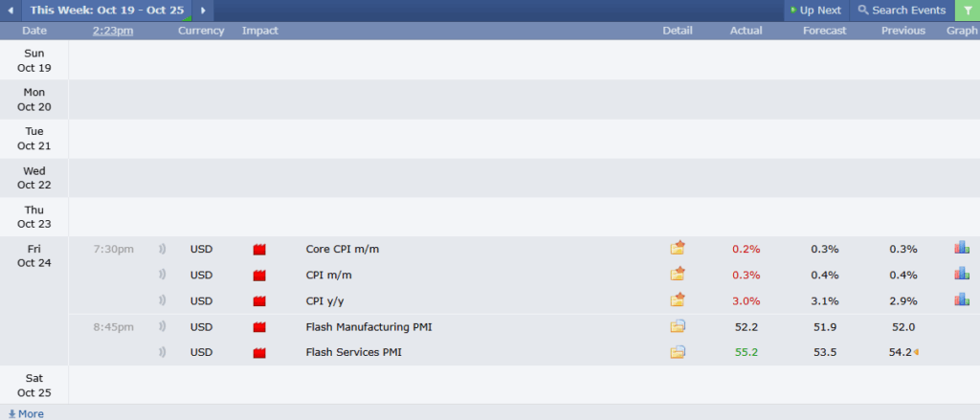Go to previous week using left arrow
This screenshot has width=980, height=420.
(x=11, y=11)
